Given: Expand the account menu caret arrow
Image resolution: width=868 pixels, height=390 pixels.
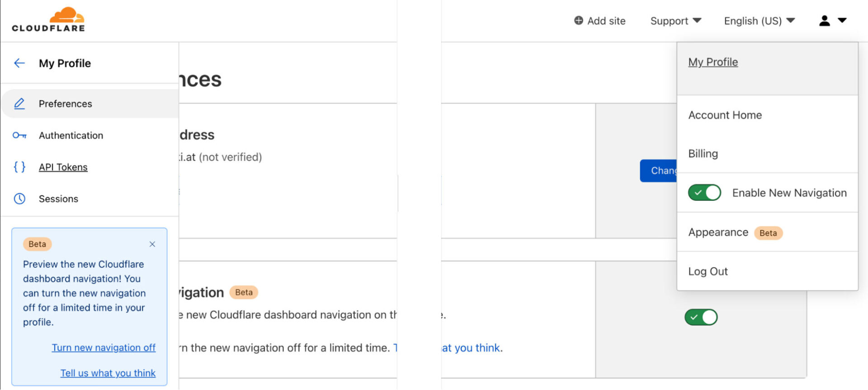Looking at the screenshot, I should pos(842,21).
